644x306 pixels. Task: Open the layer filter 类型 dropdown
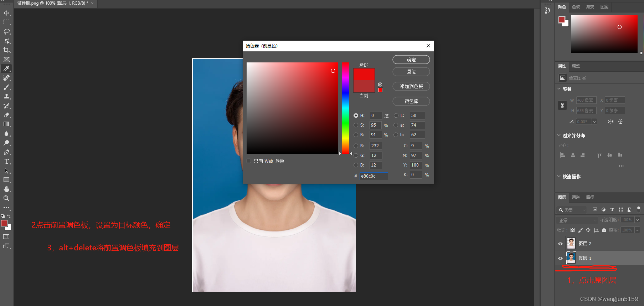(x=572, y=210)
